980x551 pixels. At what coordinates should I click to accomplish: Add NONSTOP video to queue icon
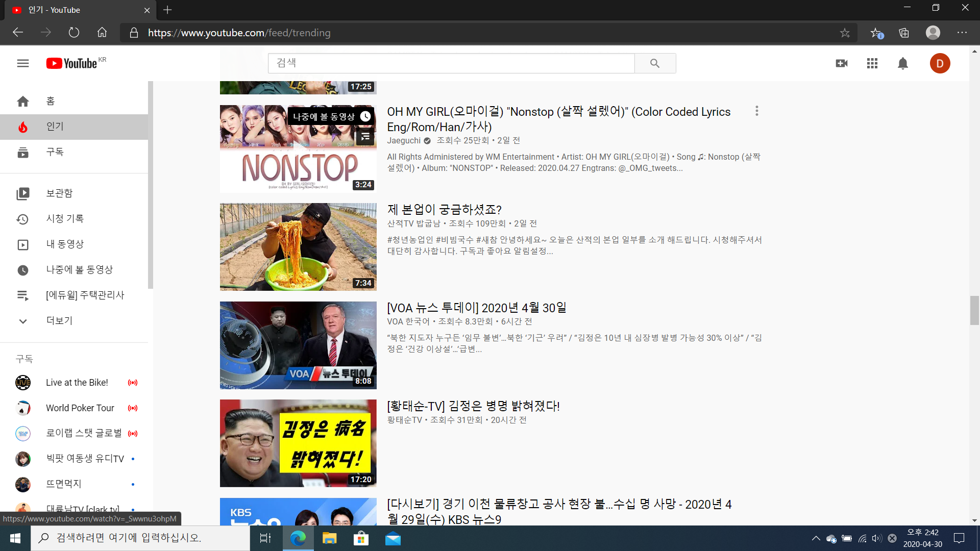[x=365, y=136]
